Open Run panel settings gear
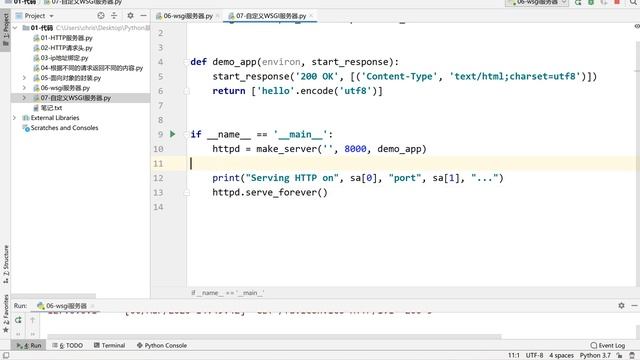The width and height of the screenshot is (640, 360). coord(621,305)
